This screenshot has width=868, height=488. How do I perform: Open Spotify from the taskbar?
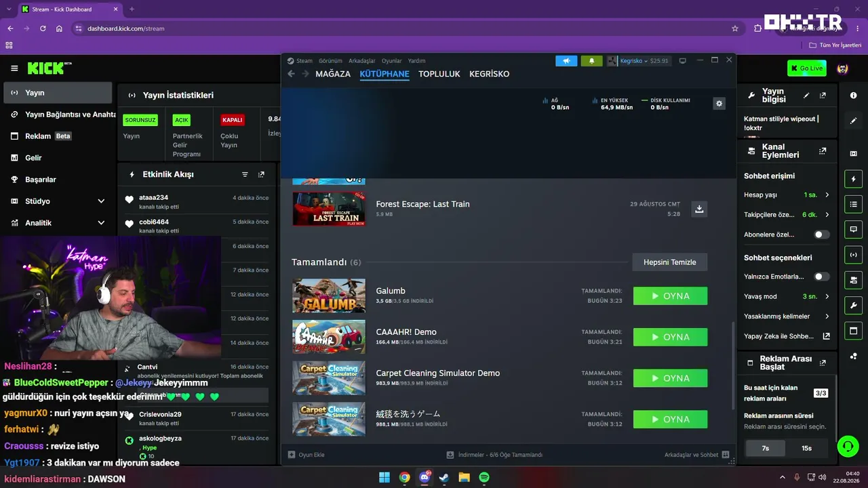(484, 477)
